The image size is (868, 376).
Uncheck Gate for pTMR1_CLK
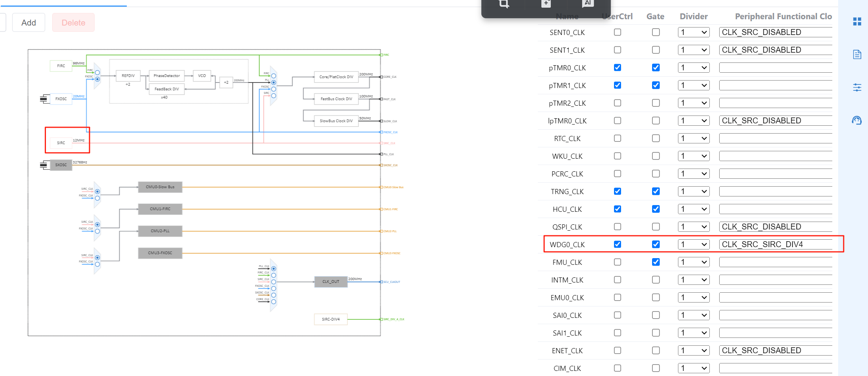[656, 85]
